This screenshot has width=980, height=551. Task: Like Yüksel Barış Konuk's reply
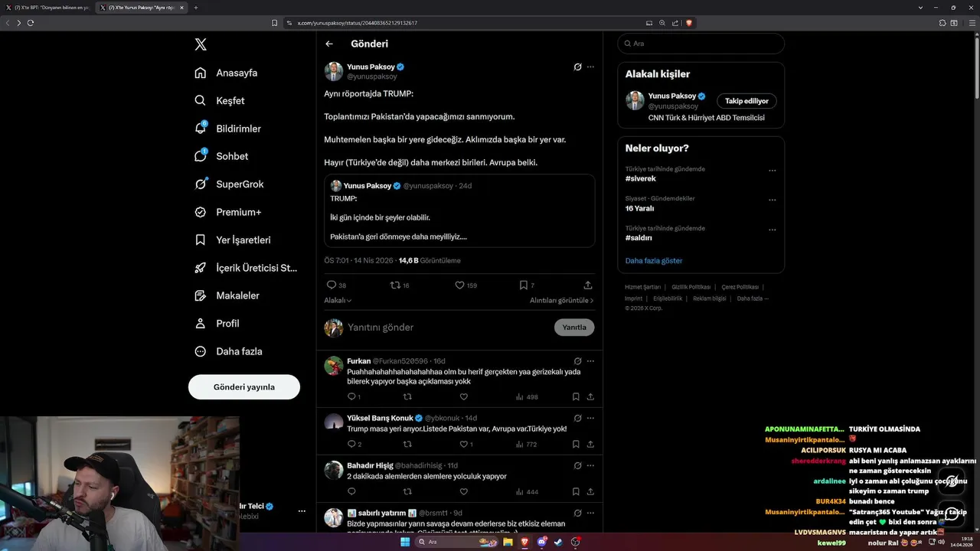(464, 444)
